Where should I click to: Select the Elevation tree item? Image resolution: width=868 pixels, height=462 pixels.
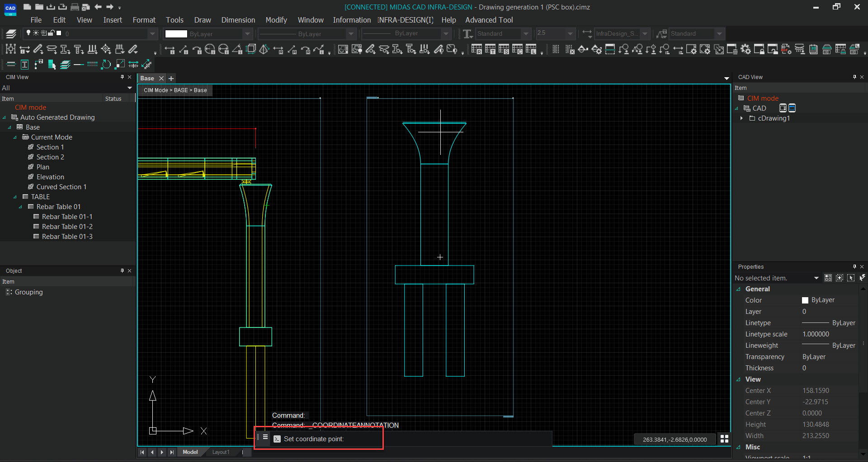point(50,177)
